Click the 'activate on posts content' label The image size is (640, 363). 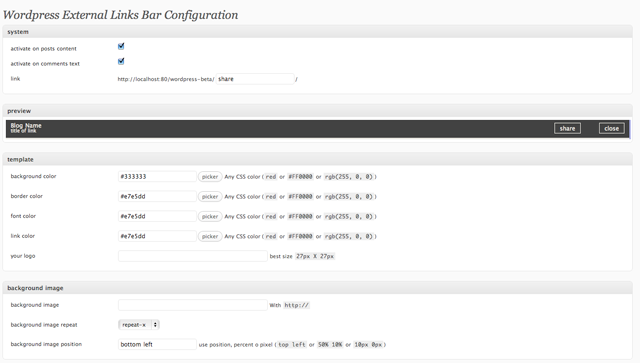pyautogui.click(x=43, y=49)
